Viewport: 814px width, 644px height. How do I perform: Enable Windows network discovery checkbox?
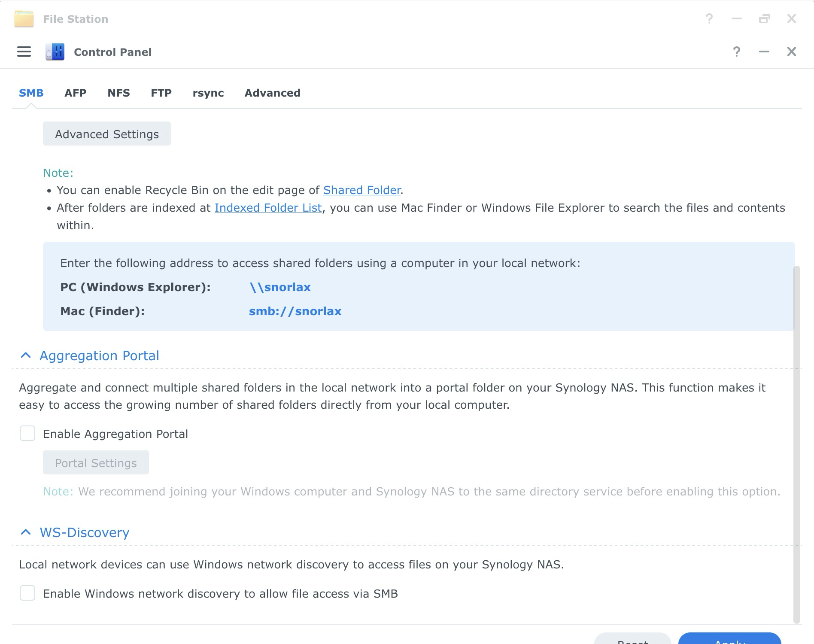[27, 593]
